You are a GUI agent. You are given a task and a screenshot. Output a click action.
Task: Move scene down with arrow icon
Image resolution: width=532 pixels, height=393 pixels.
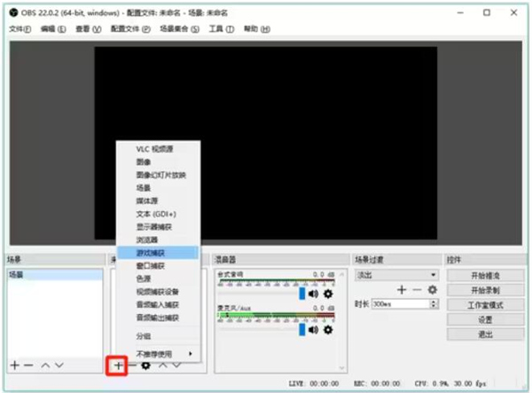[59, 365]
